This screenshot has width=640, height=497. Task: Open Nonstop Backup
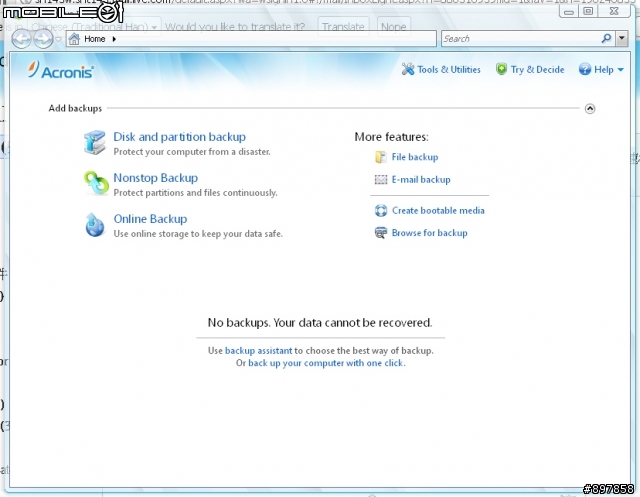click(156, 178)
